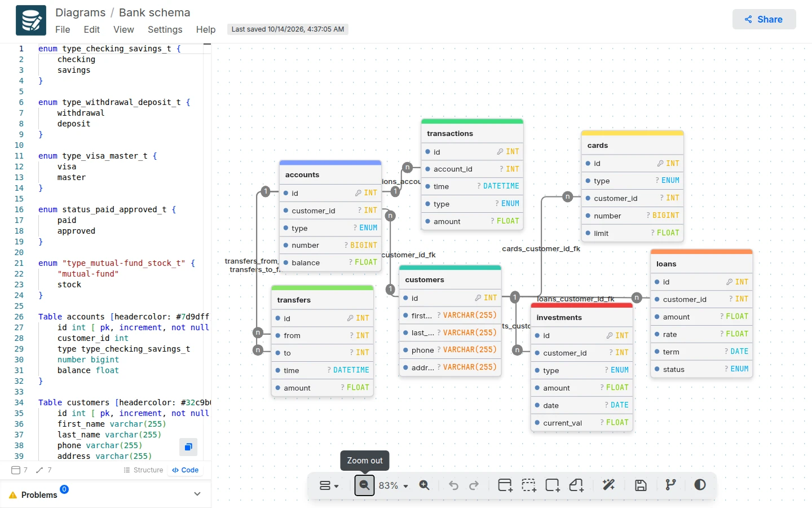Click the status field in loans table
Screen dimensions: 812x508
701,369
